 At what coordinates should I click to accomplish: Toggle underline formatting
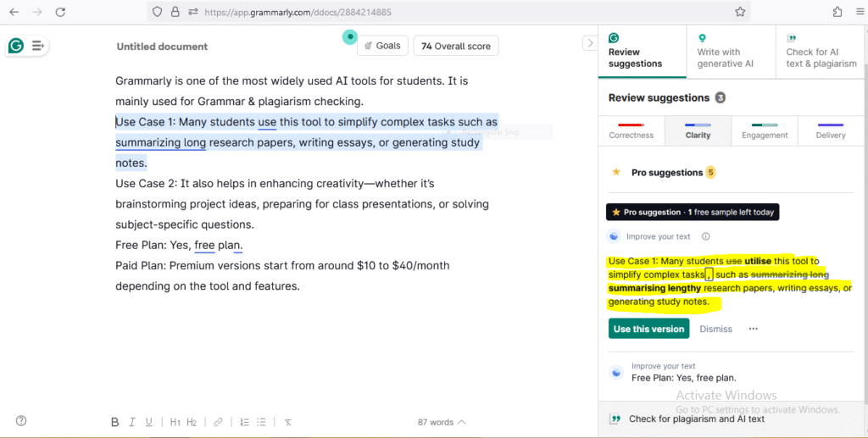[148, 422]
